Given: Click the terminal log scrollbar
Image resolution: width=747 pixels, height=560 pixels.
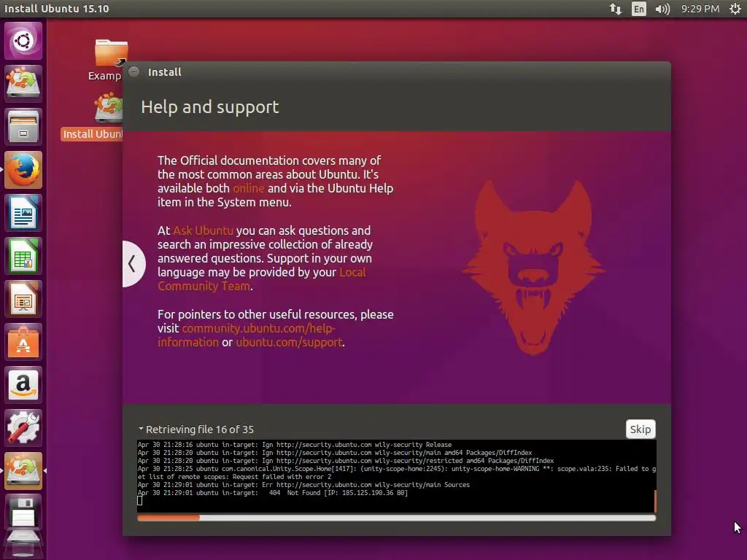Looking at the screenshot, I should pyautogui.click(x=655, y=501).
